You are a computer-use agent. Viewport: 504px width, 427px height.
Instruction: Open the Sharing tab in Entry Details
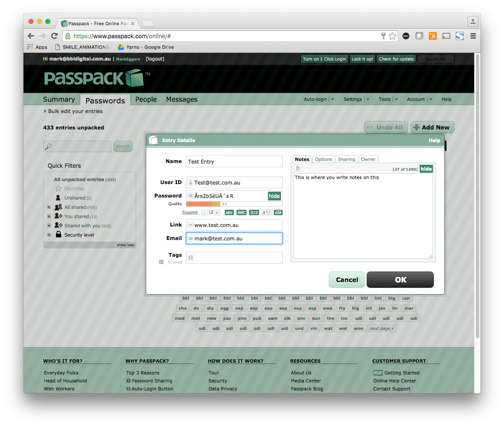(x=346, y=159)
